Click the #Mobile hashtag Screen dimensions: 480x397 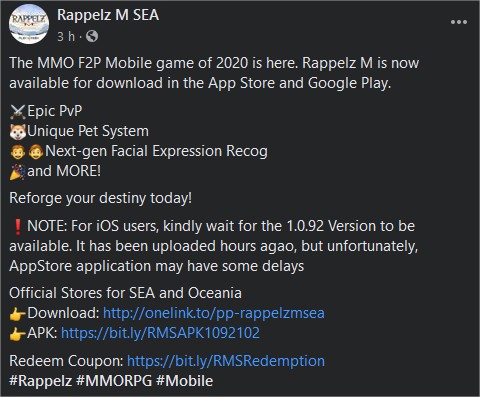coord(184,381)
